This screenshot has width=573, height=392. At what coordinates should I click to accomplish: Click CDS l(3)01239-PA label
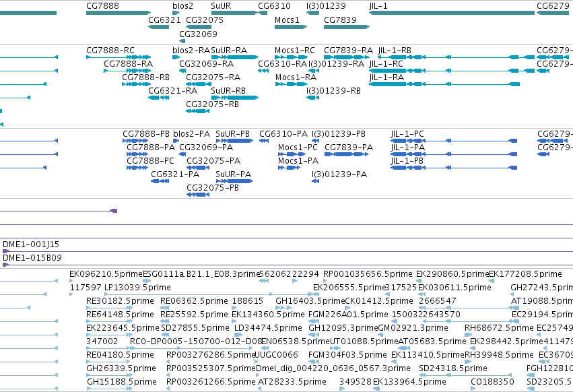pyautogui.click(x=339, y=174)
